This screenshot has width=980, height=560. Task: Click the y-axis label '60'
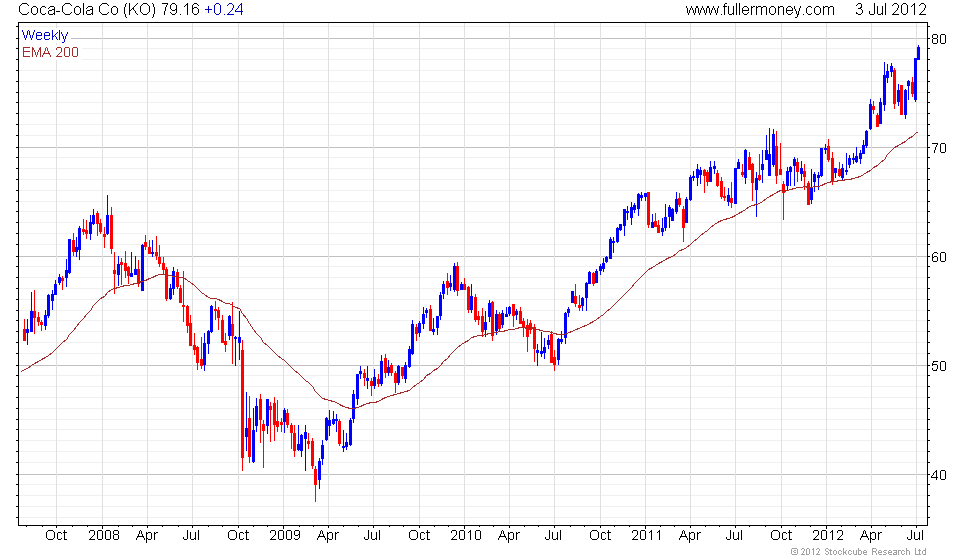click(x=939, y=257)
